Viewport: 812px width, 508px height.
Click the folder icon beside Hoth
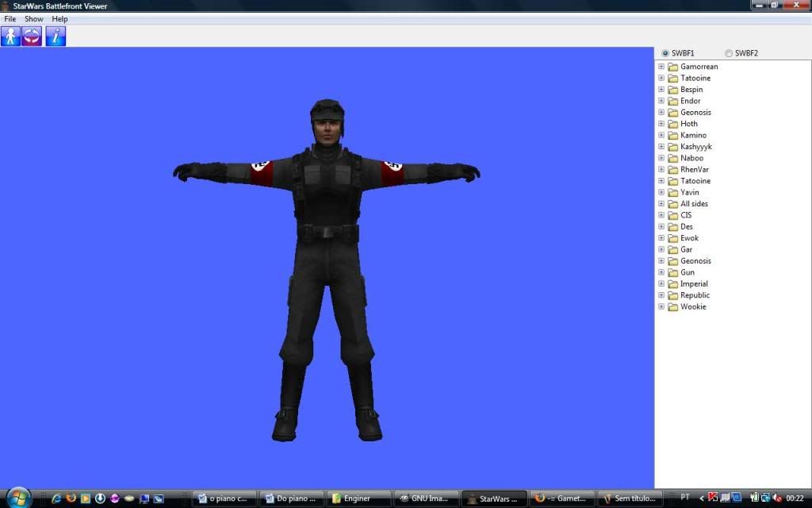tap(672, 124)
